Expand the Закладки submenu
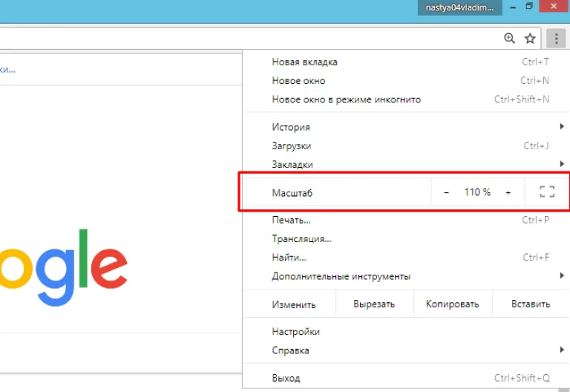 coord(407,164)
